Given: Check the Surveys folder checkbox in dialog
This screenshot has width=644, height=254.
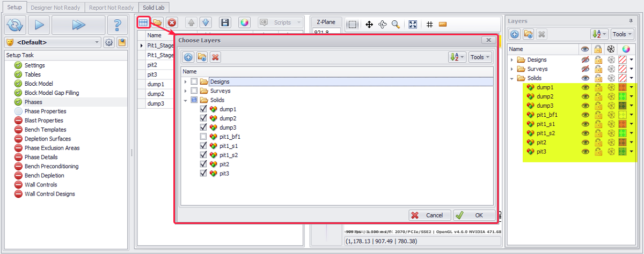Looking at the screenshot, I should (194, 91).
